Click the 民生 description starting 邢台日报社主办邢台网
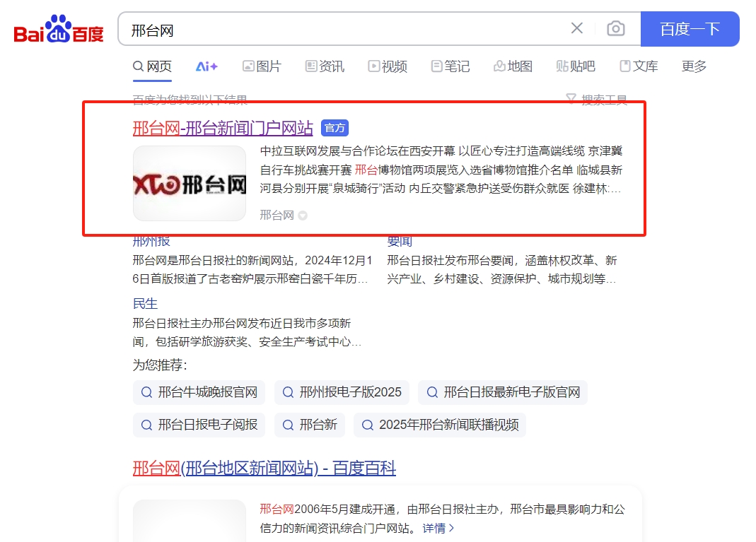 point(248,332)
